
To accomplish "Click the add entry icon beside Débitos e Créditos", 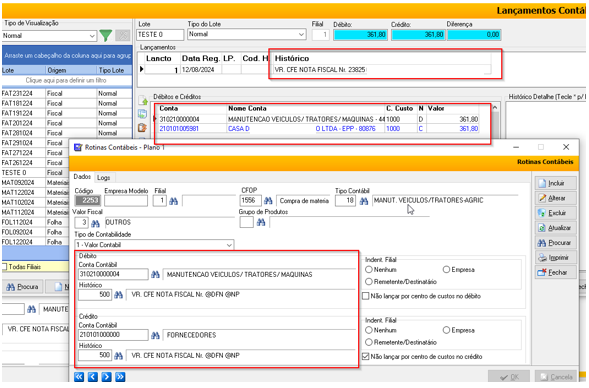I will pos(143,101).
